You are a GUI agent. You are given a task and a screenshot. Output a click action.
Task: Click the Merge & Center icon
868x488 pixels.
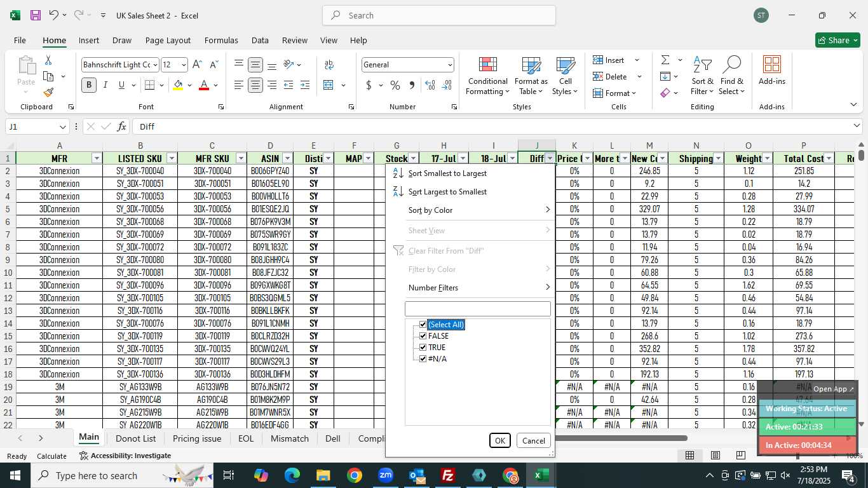pyautogui.click(x=329, y=85)
